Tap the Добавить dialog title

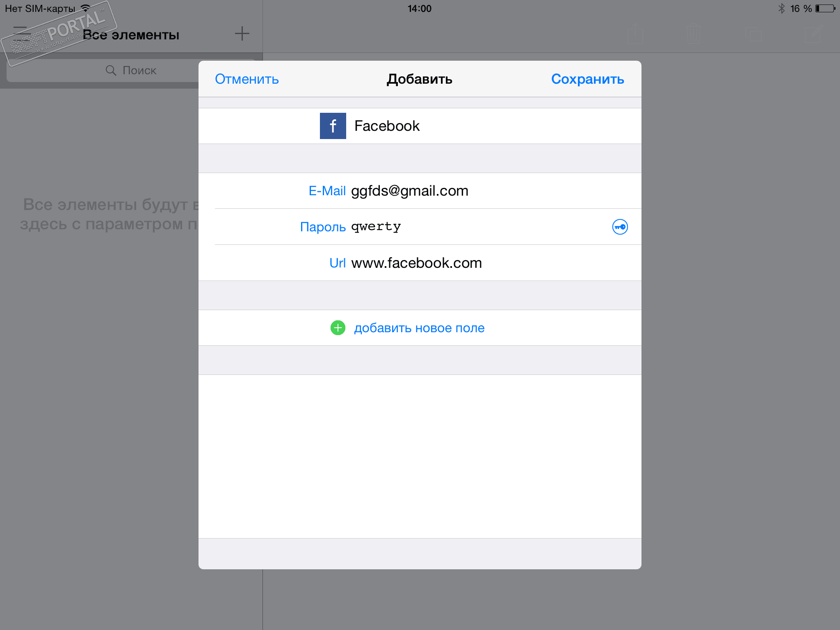coord(420,79)
